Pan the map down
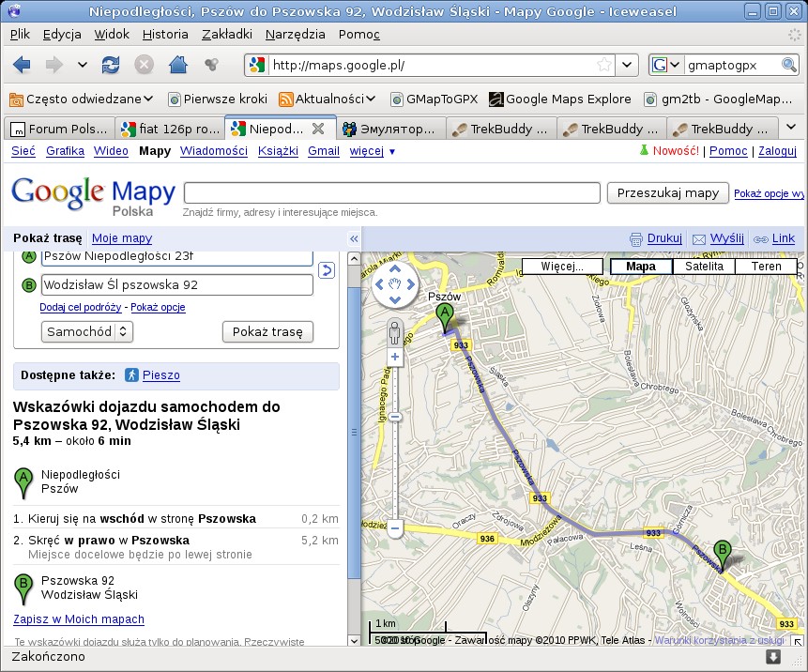 point(395,300)
